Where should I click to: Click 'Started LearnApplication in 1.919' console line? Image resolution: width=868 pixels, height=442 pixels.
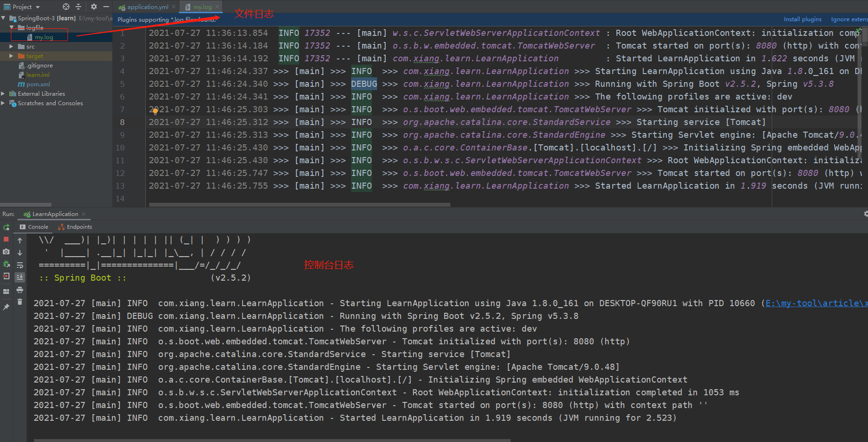coord(355,418)
